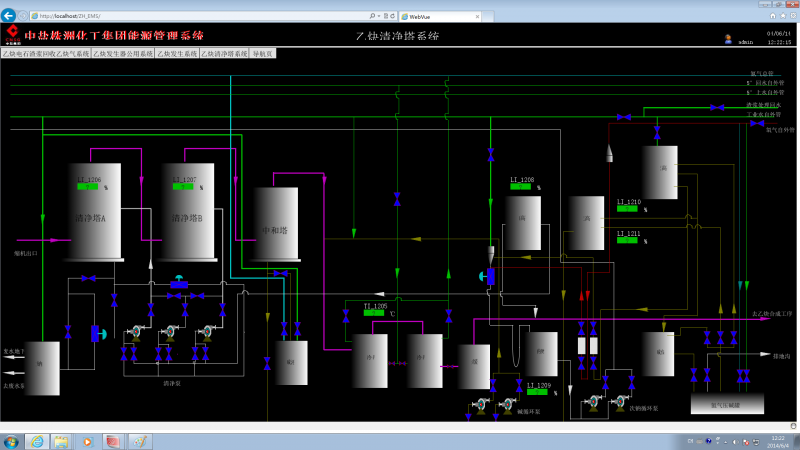Click the TI_1205 temperature readout
800x450 pixels.
[x=374, y=313]
